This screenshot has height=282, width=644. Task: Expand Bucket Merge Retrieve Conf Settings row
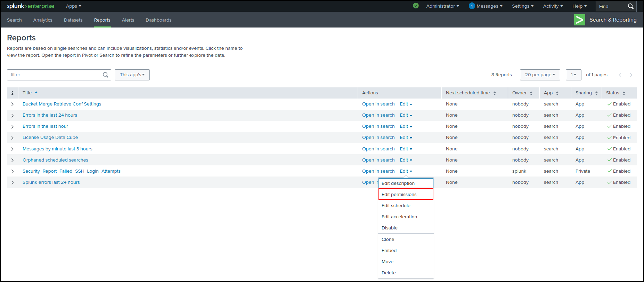point(13,104)
